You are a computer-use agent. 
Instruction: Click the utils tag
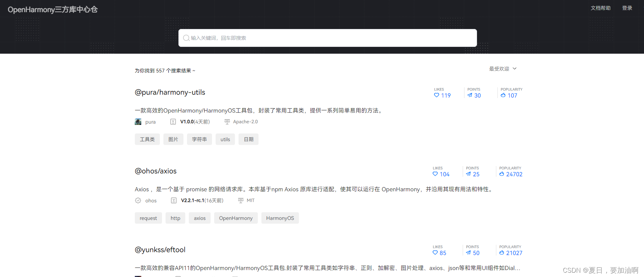click(x=225, y=139)
